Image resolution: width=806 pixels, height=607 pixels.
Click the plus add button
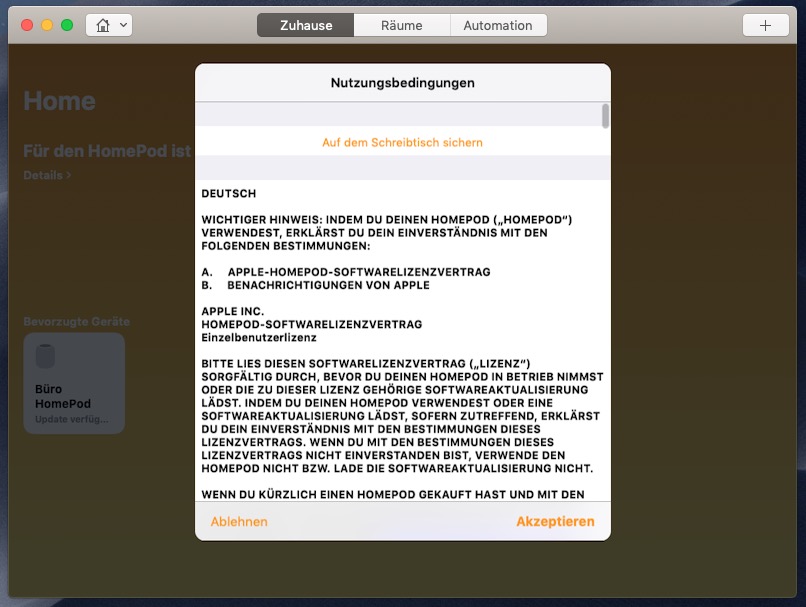765,25
